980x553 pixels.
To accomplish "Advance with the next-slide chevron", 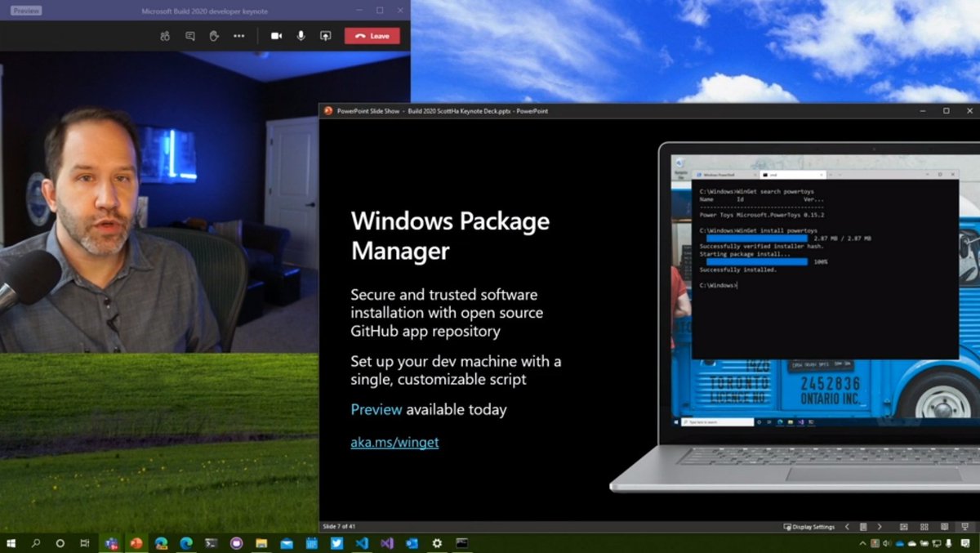I will click(880, 528).
